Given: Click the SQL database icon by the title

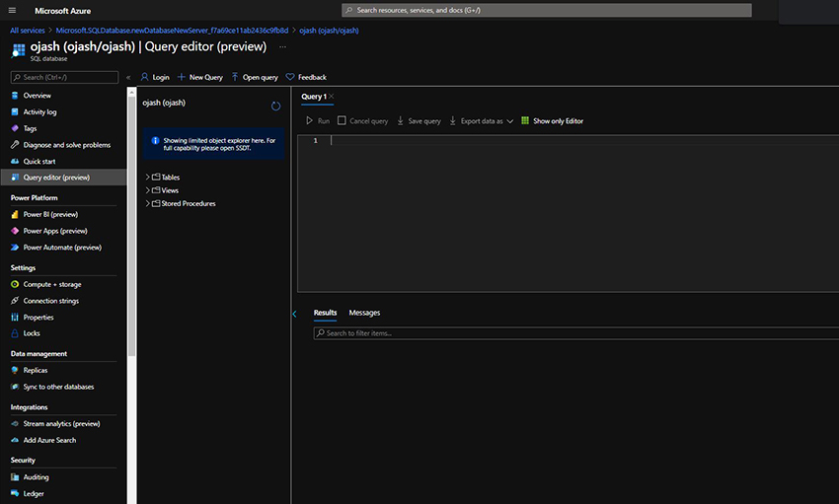Looking at the screenshot, I should pyautogui.click(x=18, y=50).
